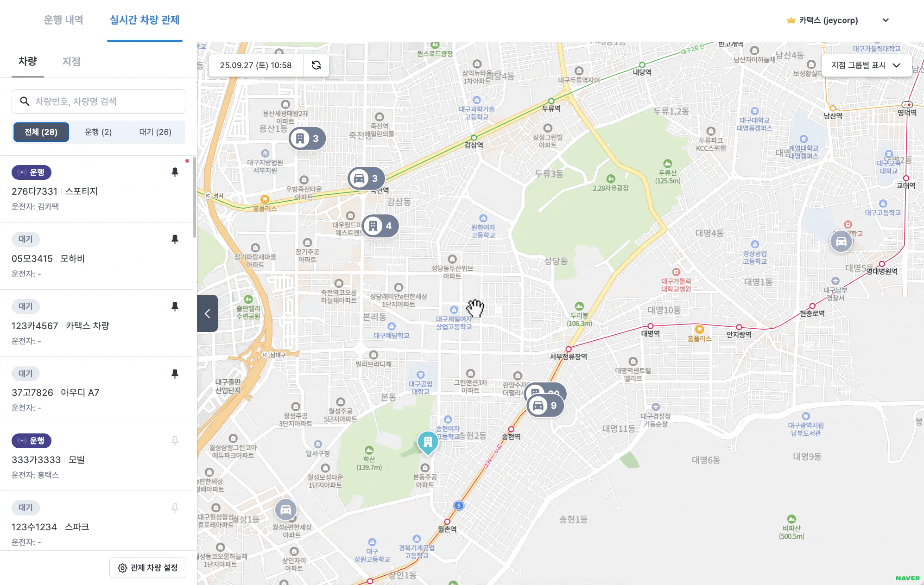Image resolution: width=924 pixels, height=585 pixels.
Task: Click the building cluster marker showing 4
Action: (x=380, y=226)
